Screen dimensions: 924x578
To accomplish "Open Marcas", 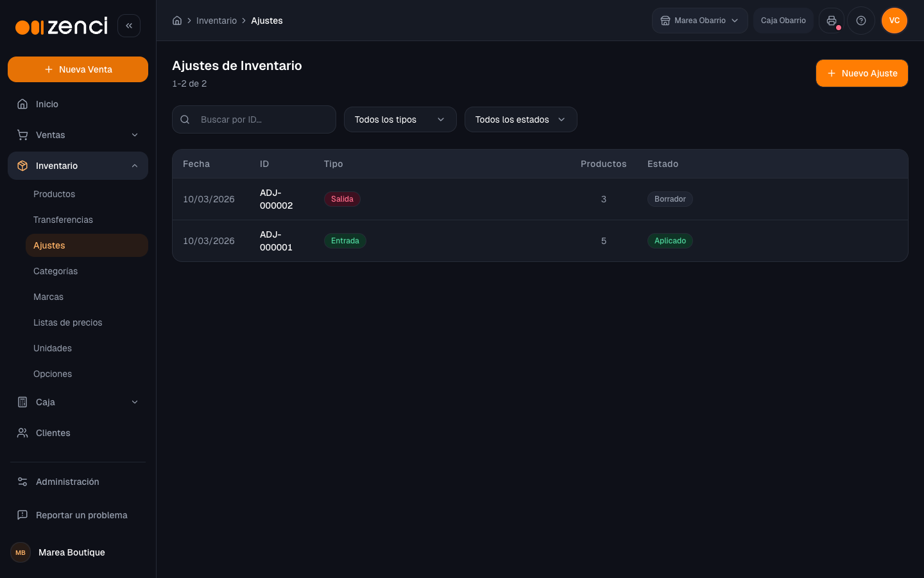I will pyautogui.click(x=87, y=297).
